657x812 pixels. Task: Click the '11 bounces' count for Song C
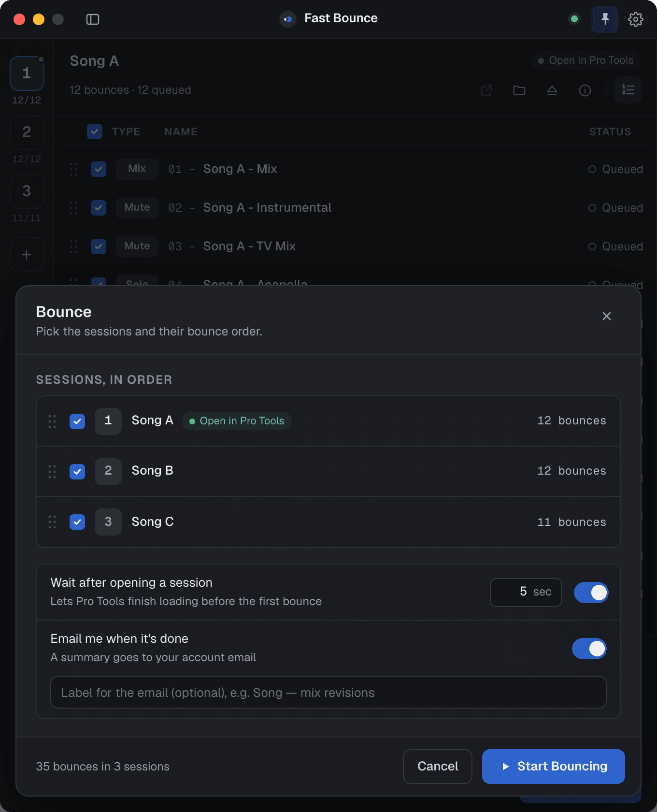click(x=571, y=522)
